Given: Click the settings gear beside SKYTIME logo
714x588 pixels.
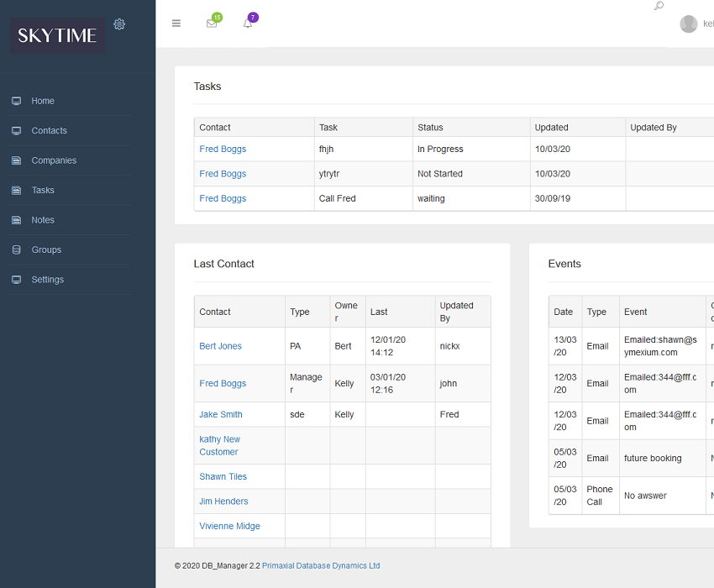Looking at the screenshot, I should 119,24.
